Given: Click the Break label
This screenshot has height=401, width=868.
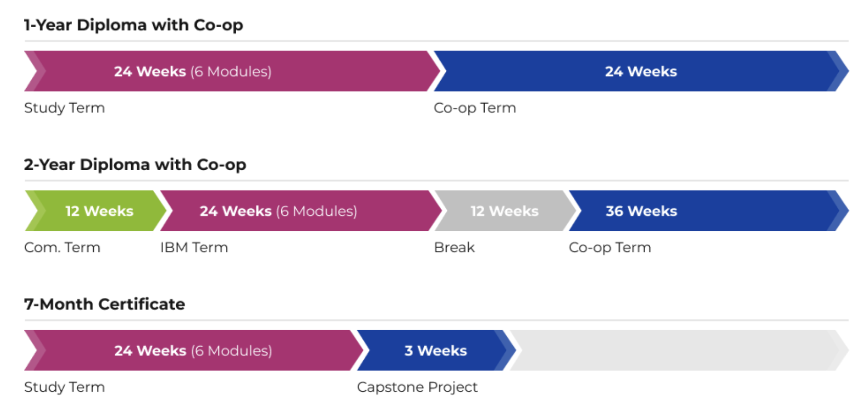Looking at the screenshot, I should [x=454, y=248].
